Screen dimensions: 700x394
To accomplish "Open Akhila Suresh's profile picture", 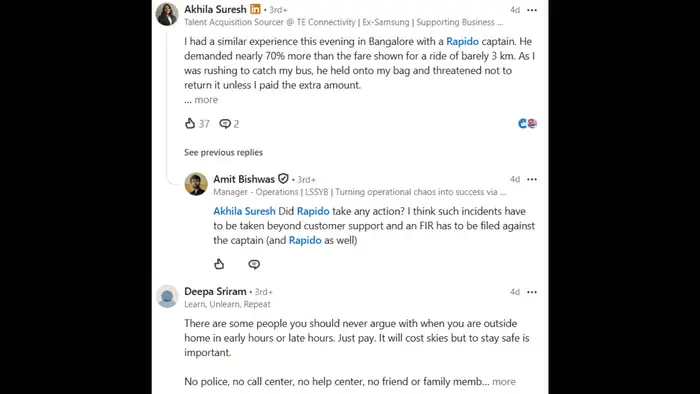I will pos(167,14).
